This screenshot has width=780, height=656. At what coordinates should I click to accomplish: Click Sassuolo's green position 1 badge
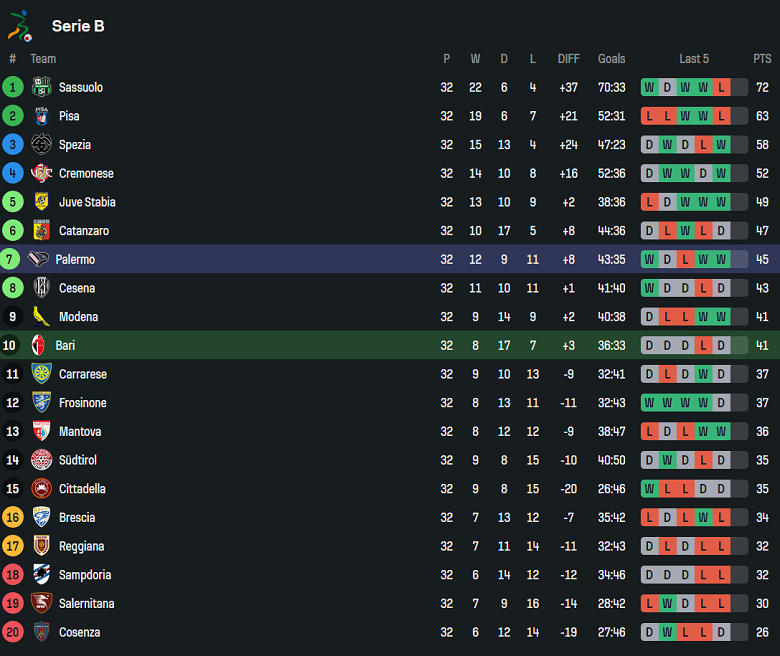(x=13, y=87)
